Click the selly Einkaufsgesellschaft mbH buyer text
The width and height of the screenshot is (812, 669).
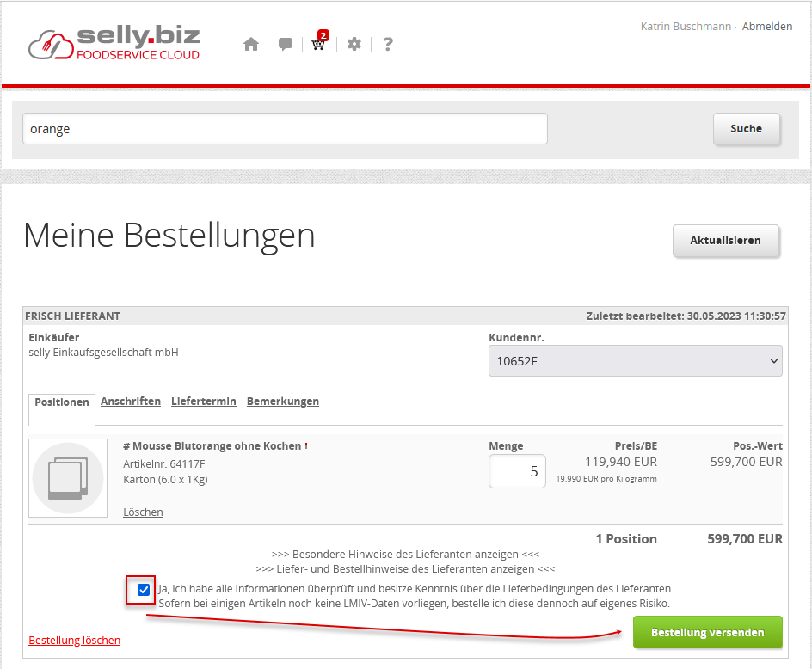point(103,353)
